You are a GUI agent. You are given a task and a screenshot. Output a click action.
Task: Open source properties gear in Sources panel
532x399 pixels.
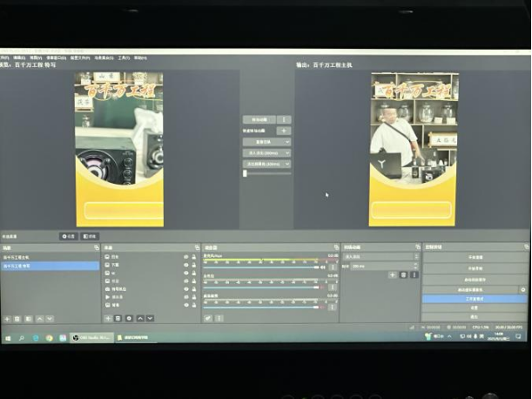[130, 318]
